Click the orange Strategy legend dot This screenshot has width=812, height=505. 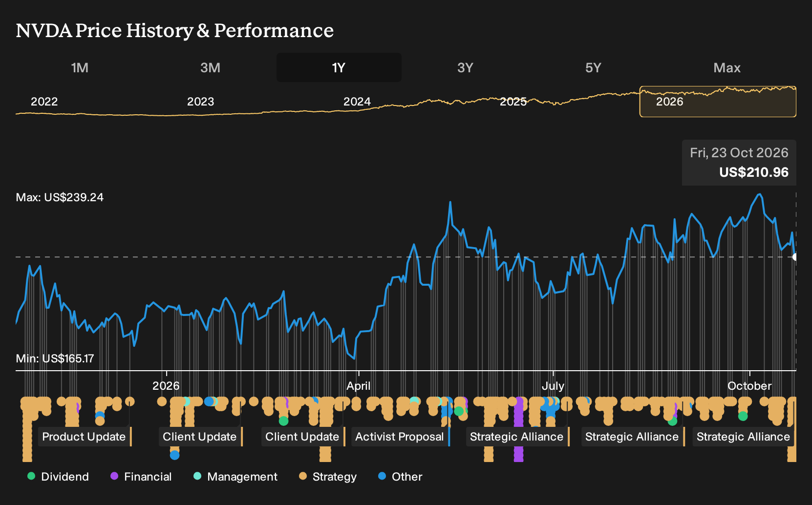click(303, 476)
